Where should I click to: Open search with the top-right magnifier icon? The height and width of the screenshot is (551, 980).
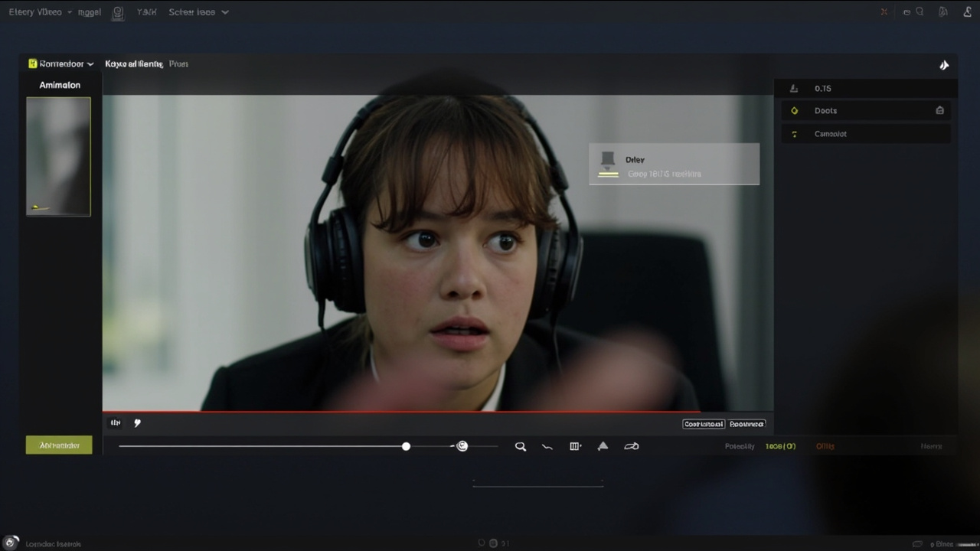[920, 11]
